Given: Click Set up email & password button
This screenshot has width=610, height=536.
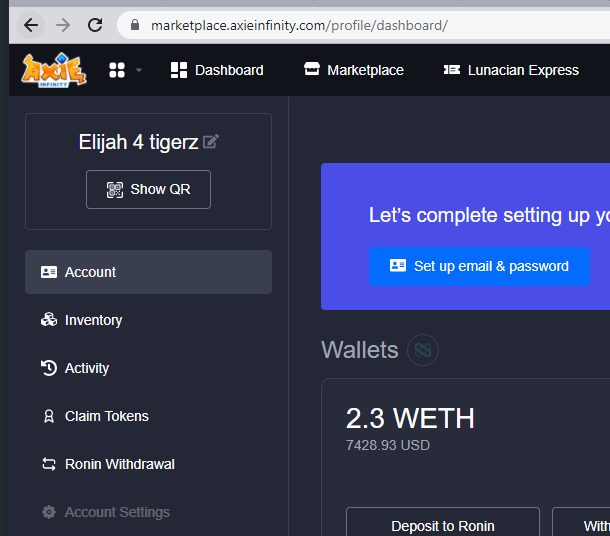Looking at the screenshot, I should pos(479,266).
